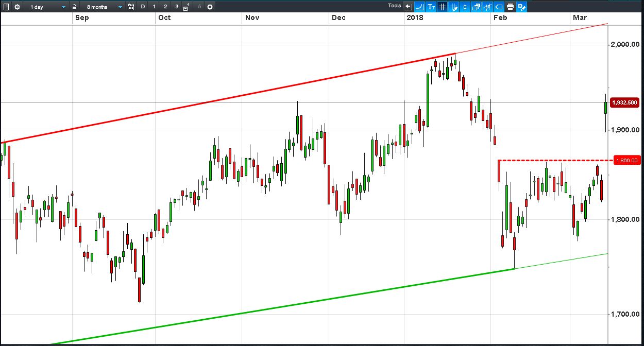Click the 1,700.00 price axis label

[x=625, y=315]
